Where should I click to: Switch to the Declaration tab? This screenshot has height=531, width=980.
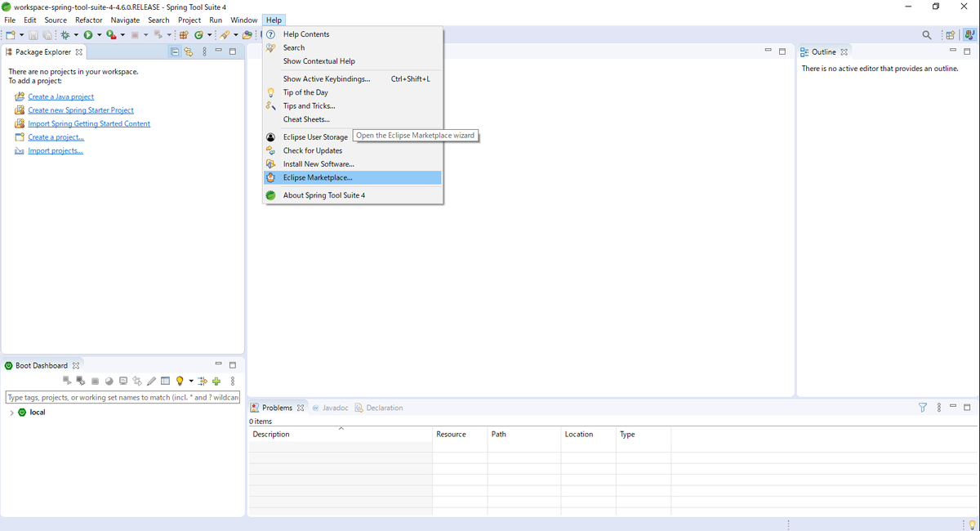[379, 408]
